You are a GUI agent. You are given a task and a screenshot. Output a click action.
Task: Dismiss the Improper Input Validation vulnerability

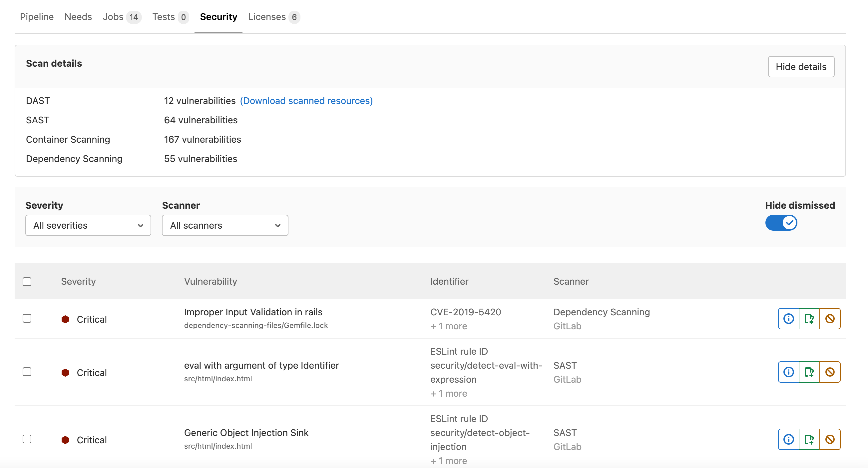click(x=830, y=319)
